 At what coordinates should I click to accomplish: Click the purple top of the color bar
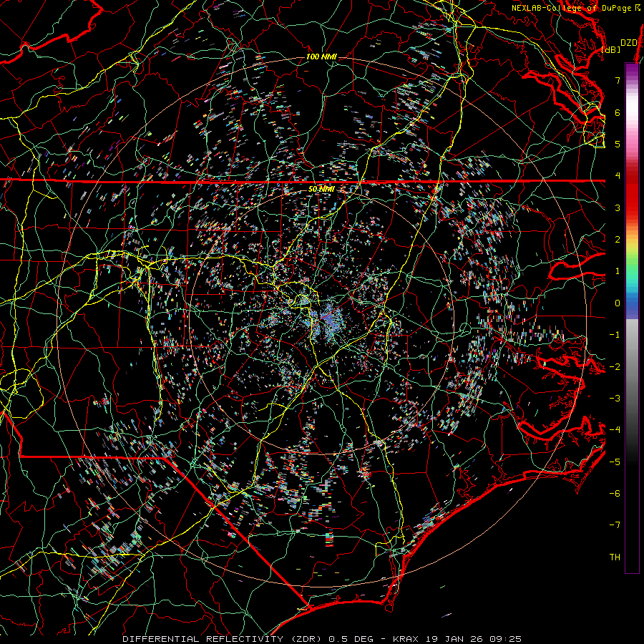pyautogui.click(x=632, y=70)
